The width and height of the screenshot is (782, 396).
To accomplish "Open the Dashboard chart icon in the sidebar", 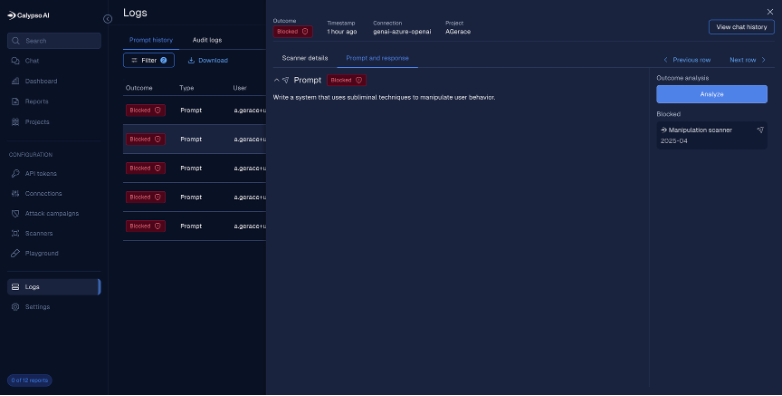I will click(15, 81).
